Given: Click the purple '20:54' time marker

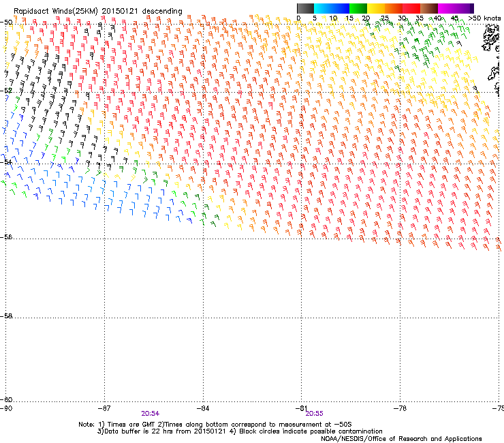Looking at the screenshot, I should (x=150, y=414).
